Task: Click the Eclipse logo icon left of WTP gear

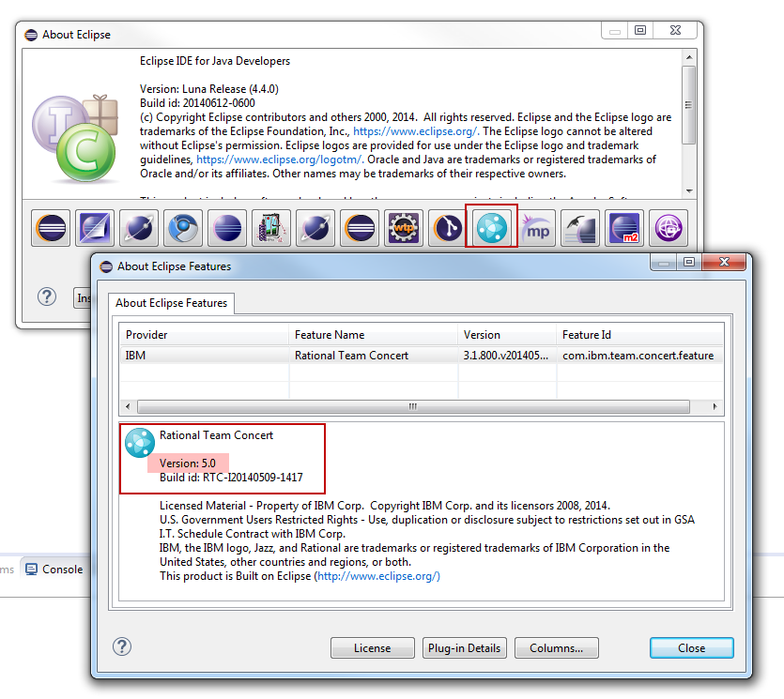Action: 360,228
